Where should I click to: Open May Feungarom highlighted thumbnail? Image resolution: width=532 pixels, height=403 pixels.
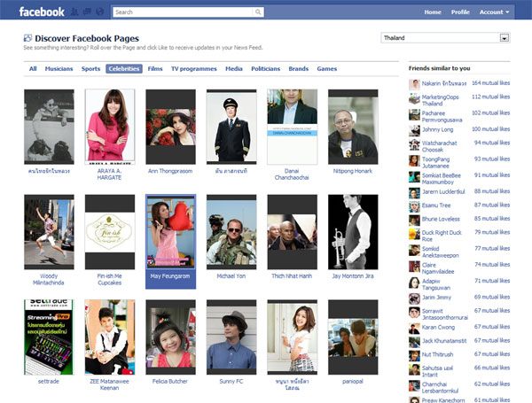pyautogui.click(x=170, y=232)
